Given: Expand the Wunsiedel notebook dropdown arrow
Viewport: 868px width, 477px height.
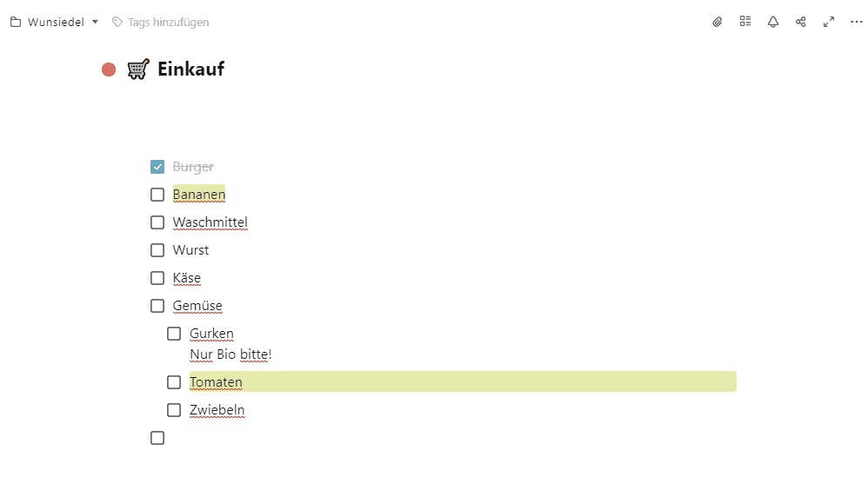Looking at the screenshot, I should (95, 22).
